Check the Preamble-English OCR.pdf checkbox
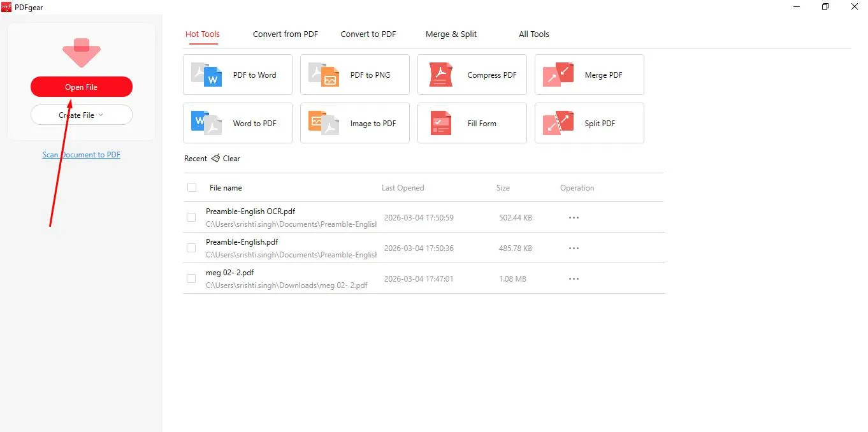The height and width of the screenshot is (432, 868). tap(191, 217)
